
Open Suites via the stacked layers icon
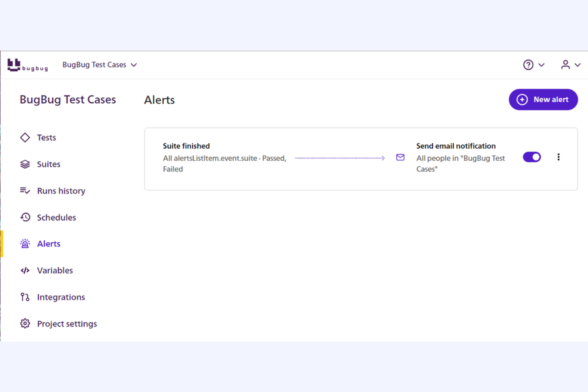(x=25, y=164)
